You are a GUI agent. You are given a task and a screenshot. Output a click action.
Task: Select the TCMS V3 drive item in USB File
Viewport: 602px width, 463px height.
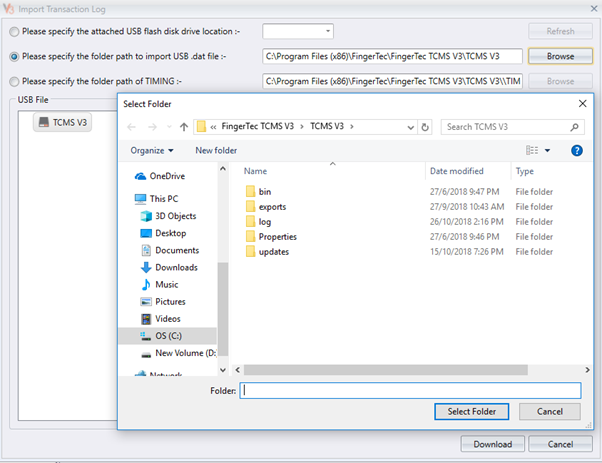63,122
